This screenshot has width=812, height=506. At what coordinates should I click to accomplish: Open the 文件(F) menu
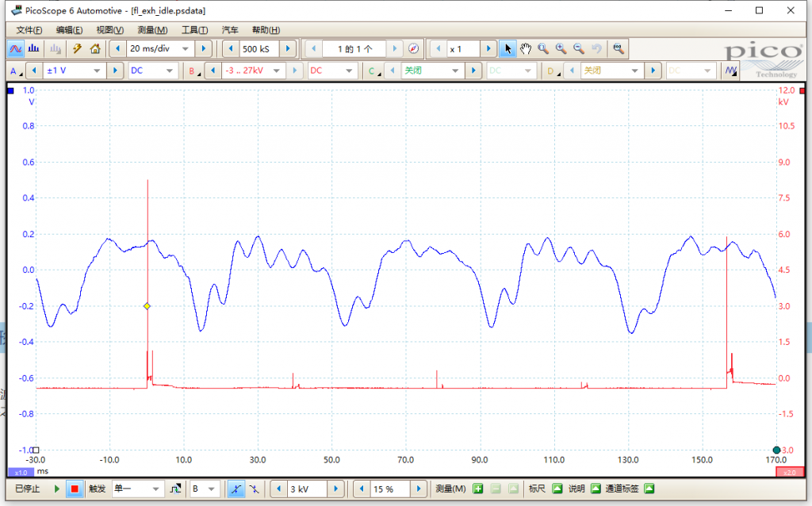pos(29,30)
